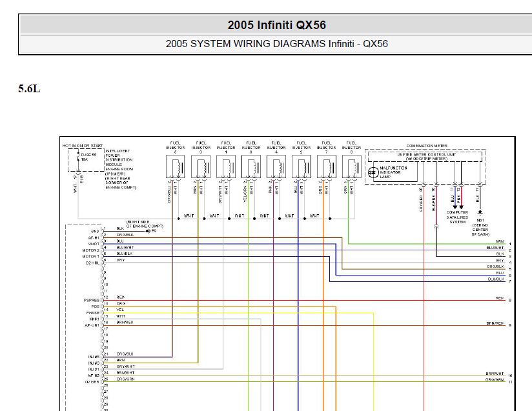
Task: Click the "MOTOR 2" pin label
Action: 90,250
